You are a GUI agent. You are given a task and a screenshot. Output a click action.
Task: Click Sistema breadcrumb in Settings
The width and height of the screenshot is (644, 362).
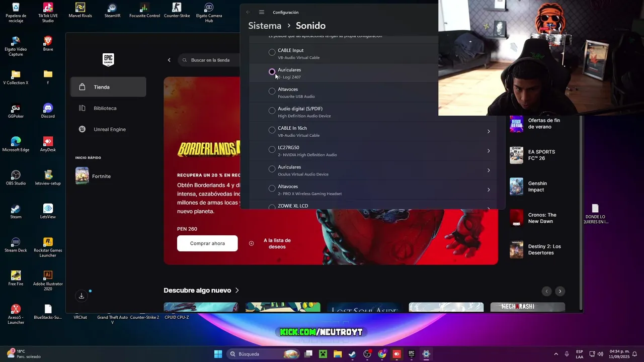point(265,26)
